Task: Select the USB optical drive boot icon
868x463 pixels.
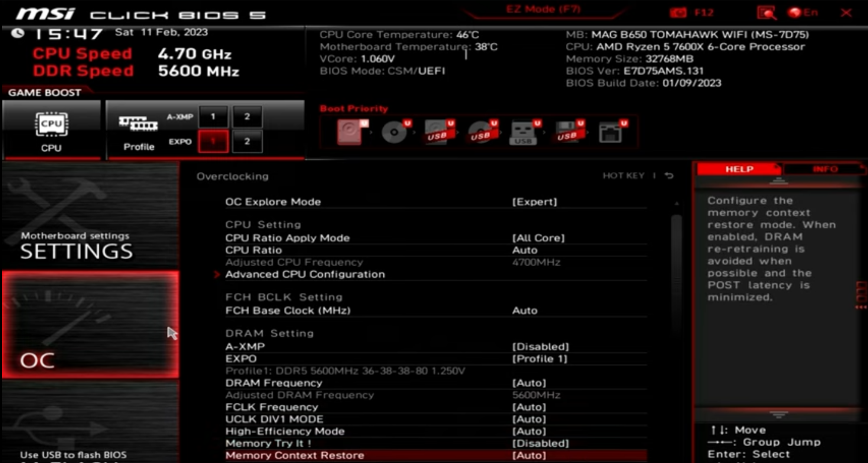Action: [482, 132]
